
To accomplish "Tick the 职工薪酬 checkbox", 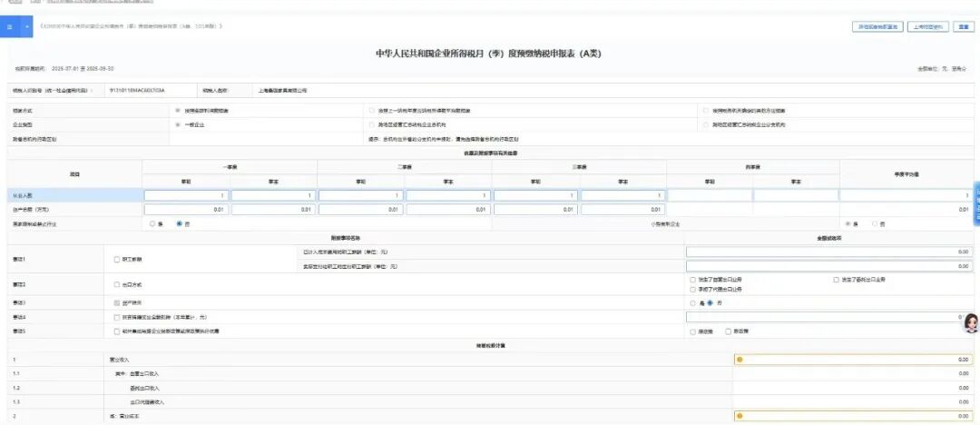I will (116, 259).
